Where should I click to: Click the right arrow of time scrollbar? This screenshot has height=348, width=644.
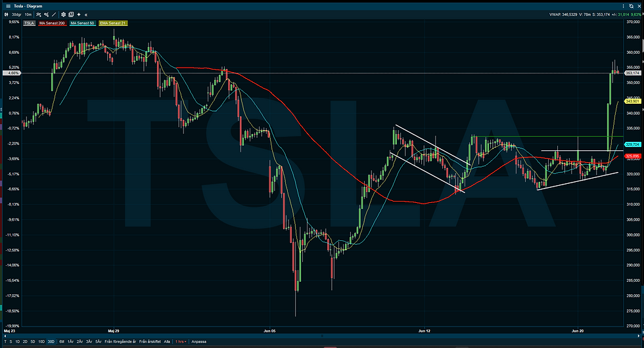(x=639, y=336)
